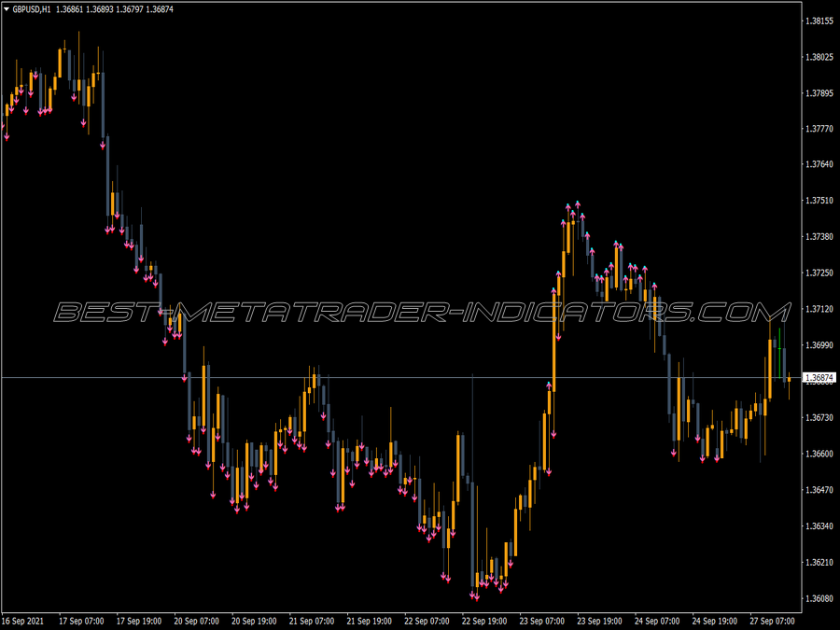Screen dimensions: 840x630
Task: Select price axis label 1.36080
Action: [x=819, y=598]
